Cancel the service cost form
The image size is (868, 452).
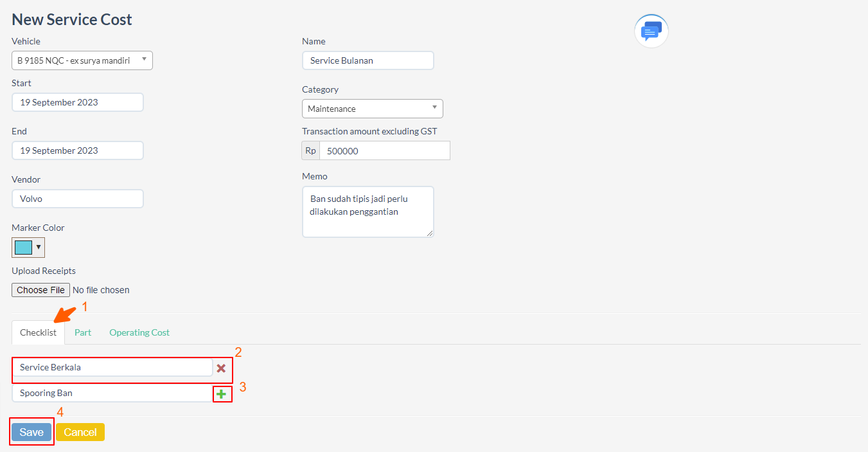[80, 432]
